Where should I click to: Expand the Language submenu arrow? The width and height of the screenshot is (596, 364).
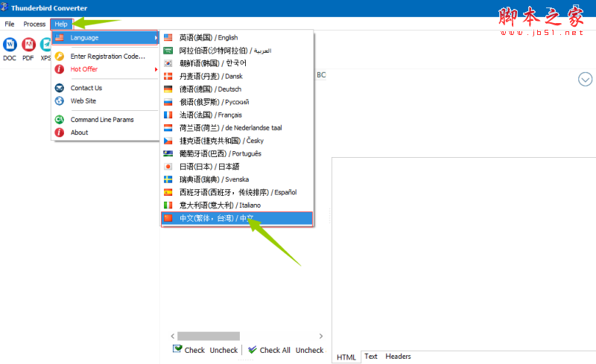tap(156, 38)
